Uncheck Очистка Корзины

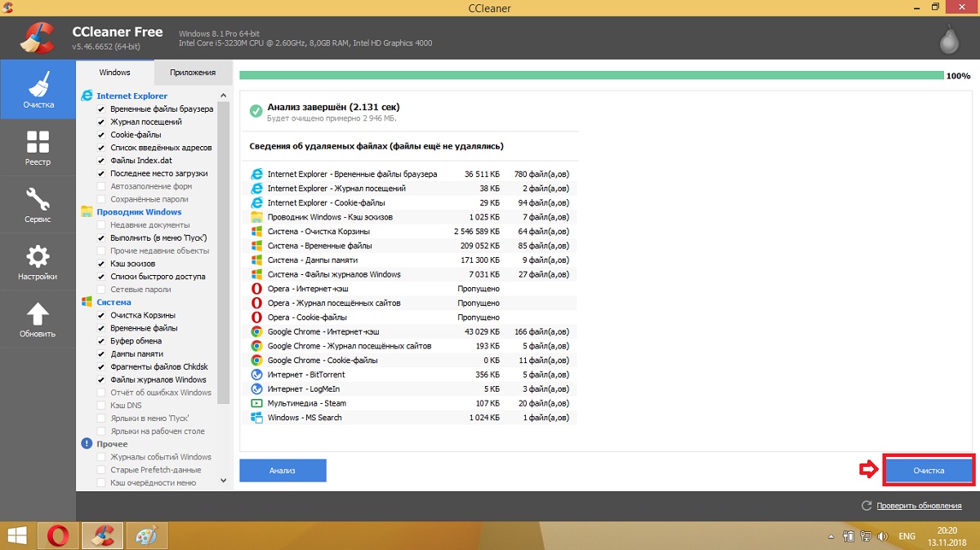coord(101,315)
